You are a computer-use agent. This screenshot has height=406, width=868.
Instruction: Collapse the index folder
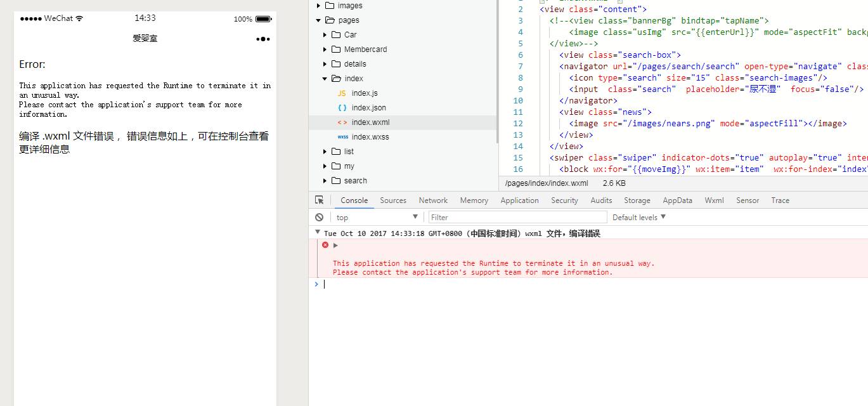click(325, 79)
